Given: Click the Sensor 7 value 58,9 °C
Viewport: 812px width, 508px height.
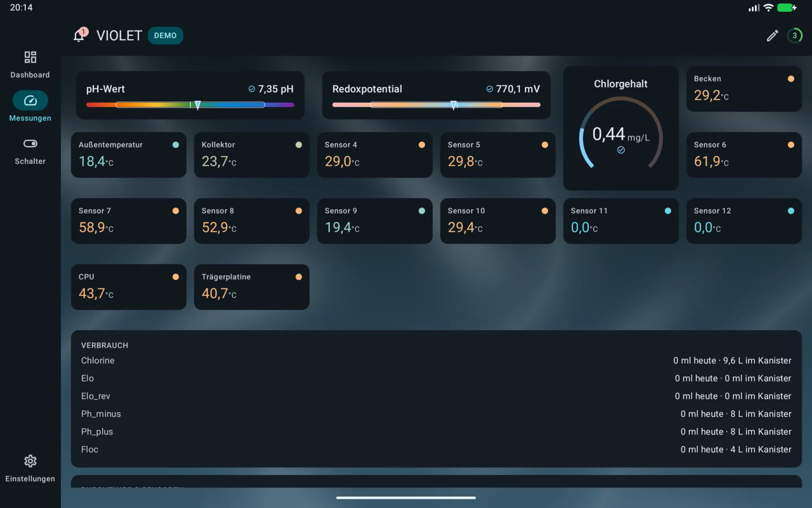Looking at the screenshot, I should click(96, 227).
